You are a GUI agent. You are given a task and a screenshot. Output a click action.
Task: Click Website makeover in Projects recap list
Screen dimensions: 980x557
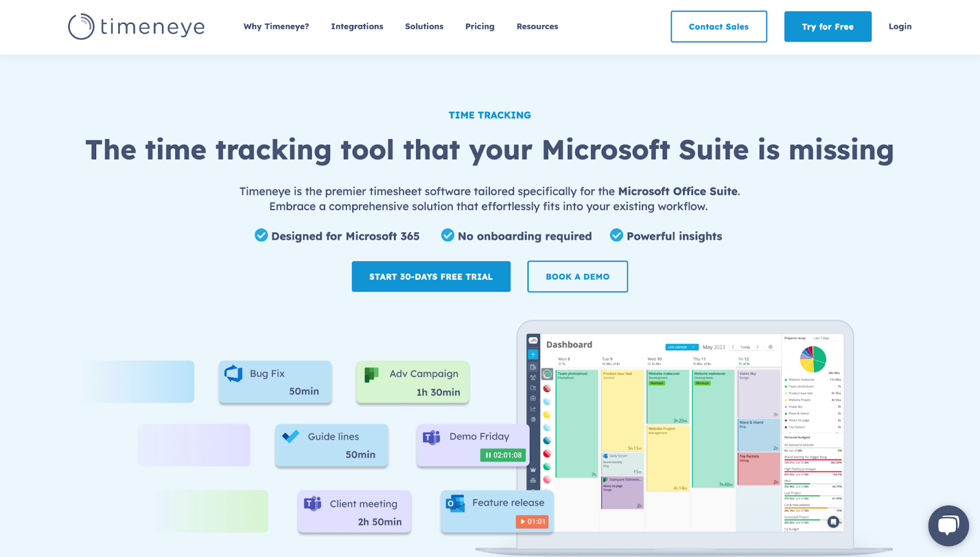[x=802, y=379]
